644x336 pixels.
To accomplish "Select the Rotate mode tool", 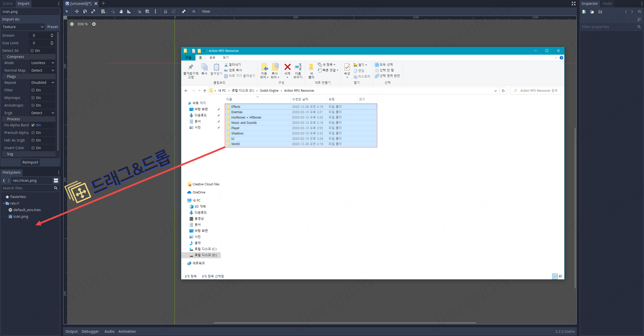I will [x=85, y=11].
